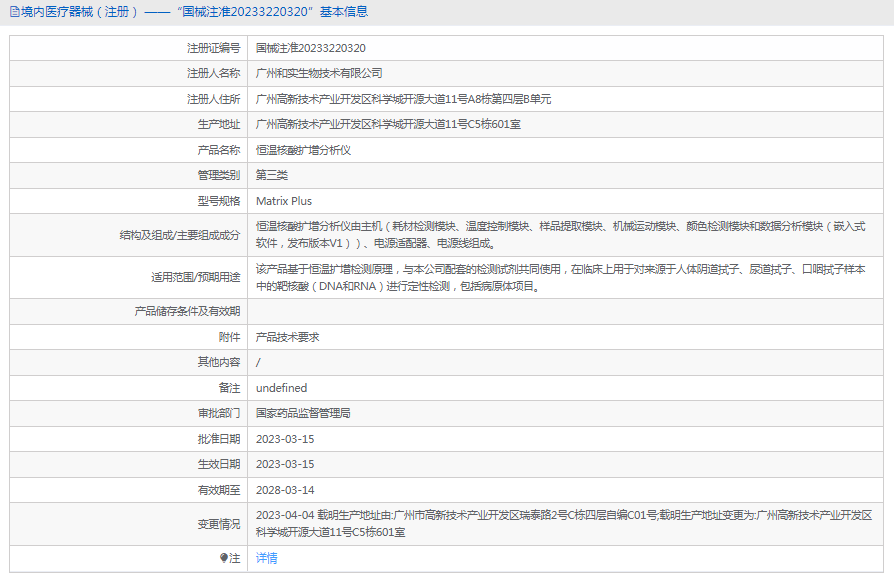894x579 pixels.
Task: Click the page title 境内医疗器械（注册）基本信息
Action: [x=194, y=12]
